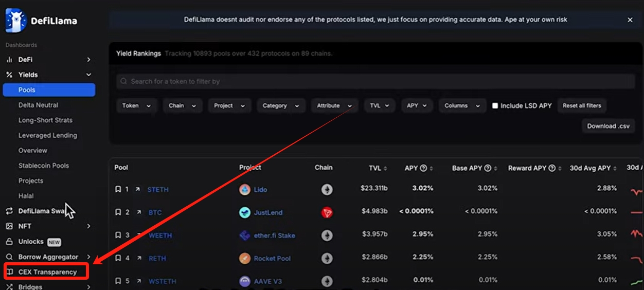Bookmark the BTC pool row
This screenshot has width=644, height=290.
coord(118,212)
